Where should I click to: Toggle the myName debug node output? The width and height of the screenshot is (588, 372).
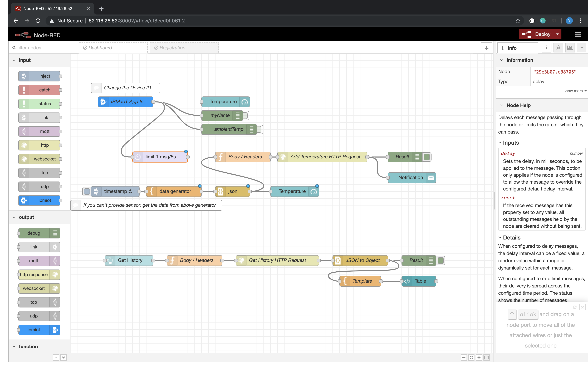(x=245, y=116)
